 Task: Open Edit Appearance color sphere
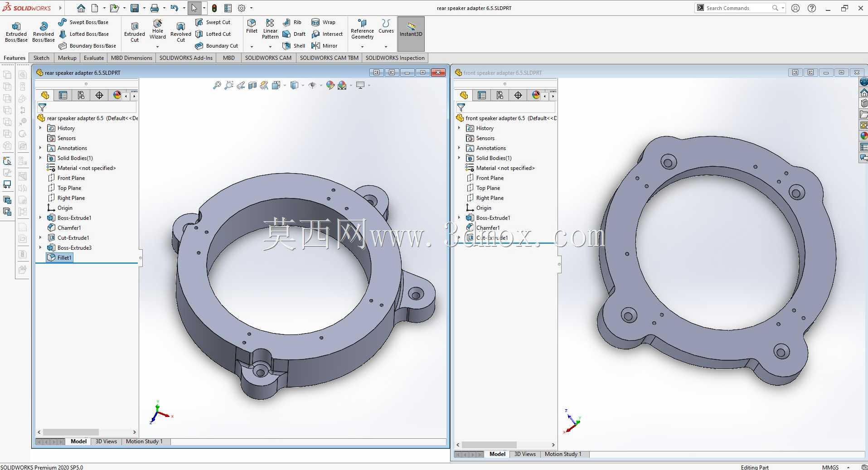[x=330, y=85]
